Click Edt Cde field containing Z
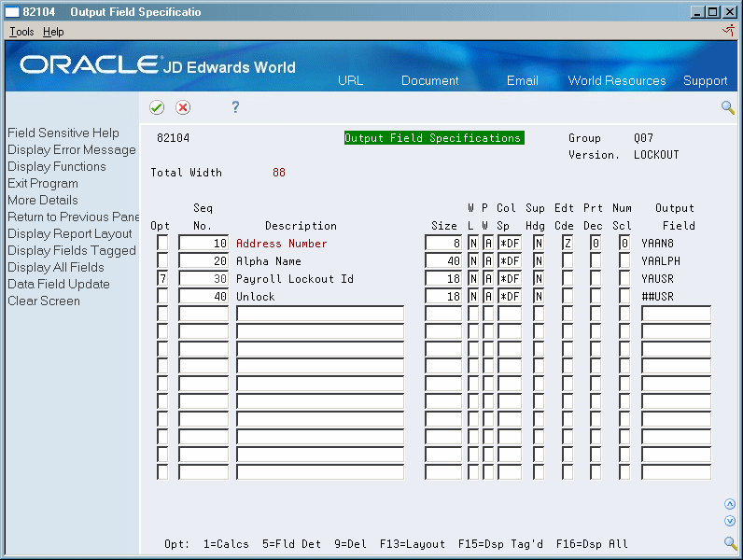Viewport: 743px width, 560px height. [x=568, y=243]
